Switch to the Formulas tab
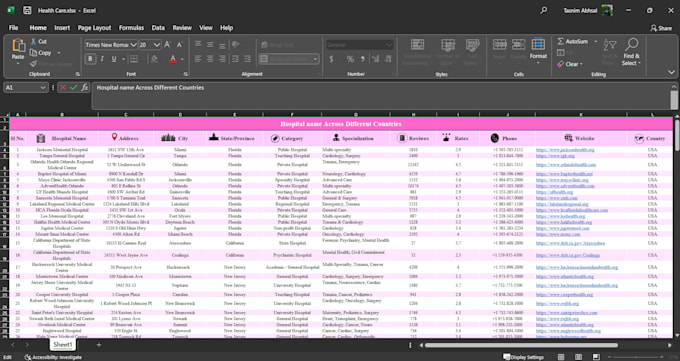The height and width of the screenshot is (361, 680). 131,28
